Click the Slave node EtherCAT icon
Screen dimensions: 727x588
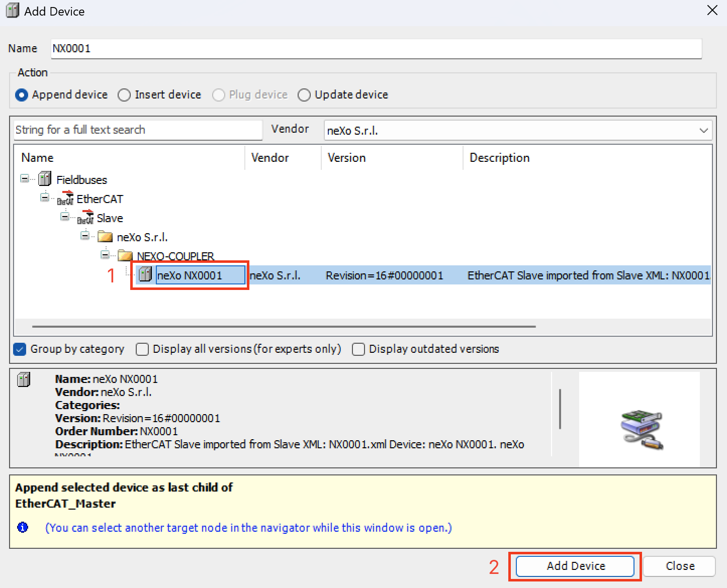(x=85, y=217)
